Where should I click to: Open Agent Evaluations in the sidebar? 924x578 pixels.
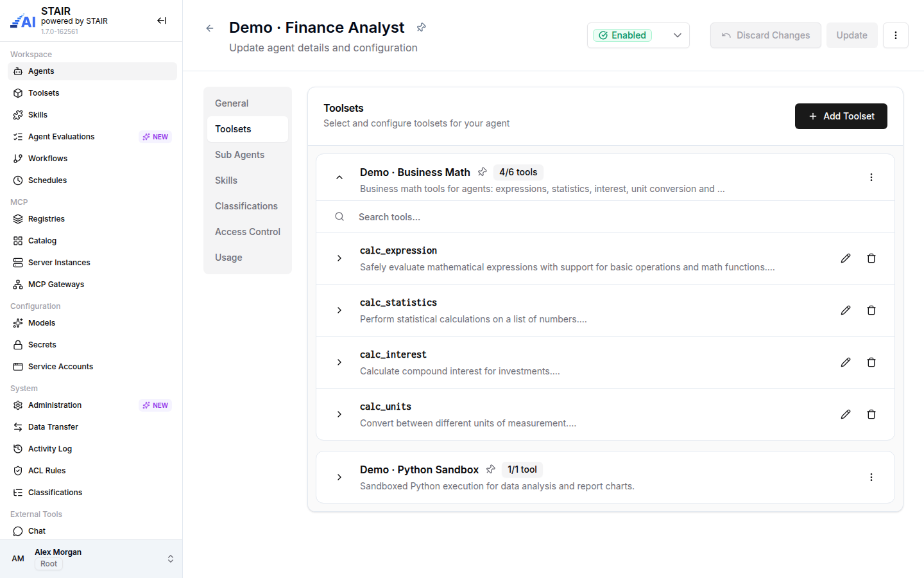click(x=92, y=137)
